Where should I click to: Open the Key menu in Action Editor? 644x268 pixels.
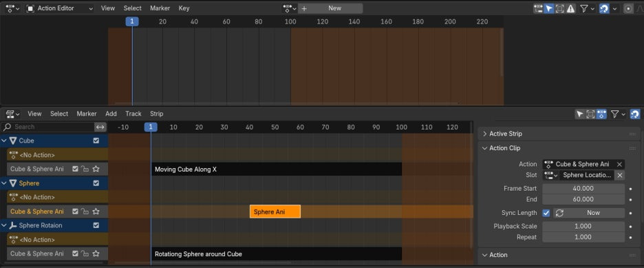coord(184,8)
